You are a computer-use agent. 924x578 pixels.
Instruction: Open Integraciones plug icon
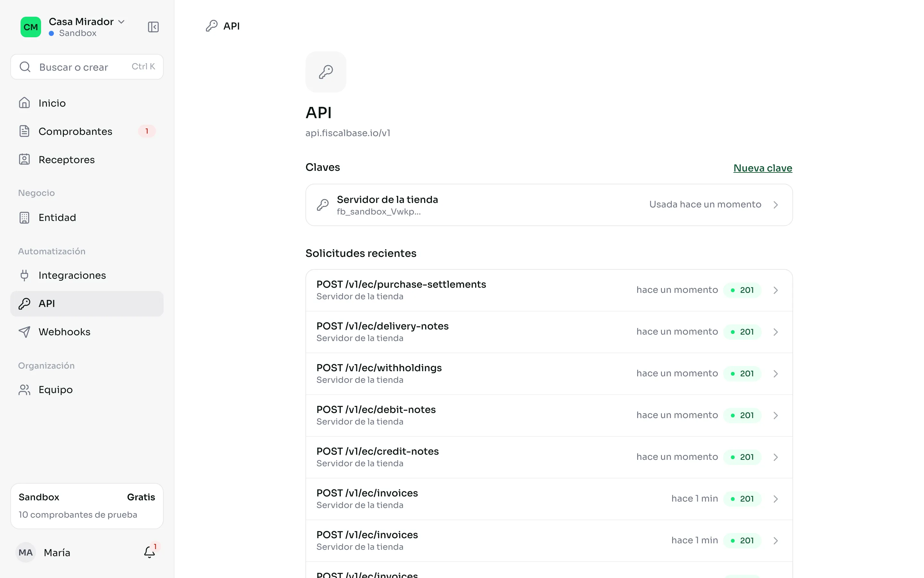(24, 275)
